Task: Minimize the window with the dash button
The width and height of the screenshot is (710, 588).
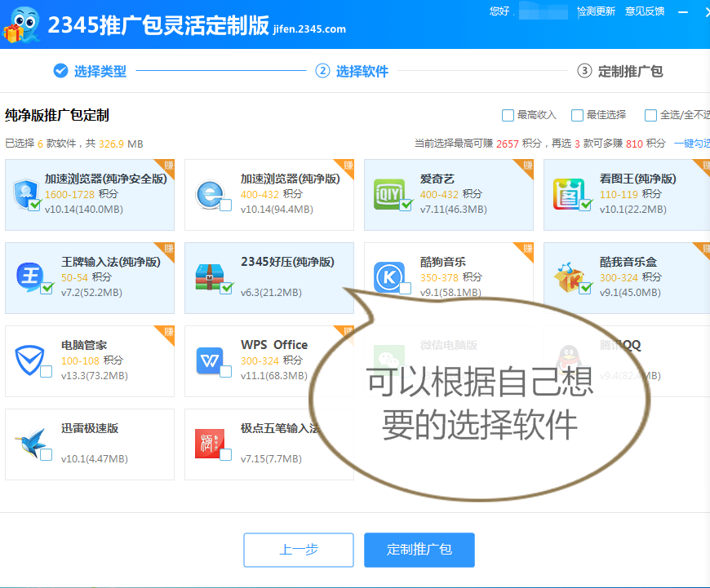Action: 683,12
